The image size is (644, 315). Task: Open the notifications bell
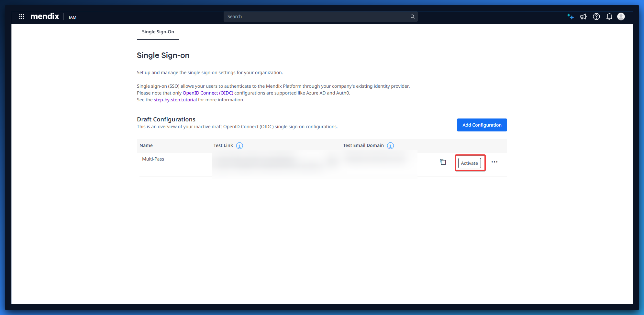click(609, 17)
